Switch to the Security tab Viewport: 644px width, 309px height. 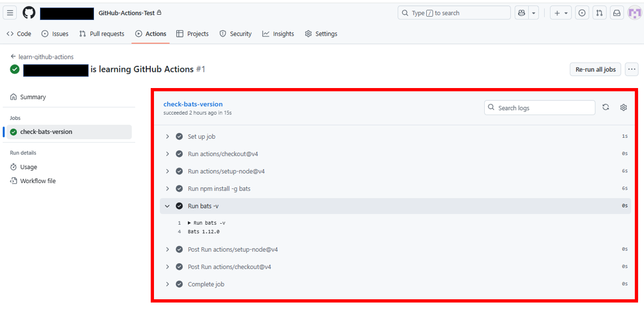236,33
